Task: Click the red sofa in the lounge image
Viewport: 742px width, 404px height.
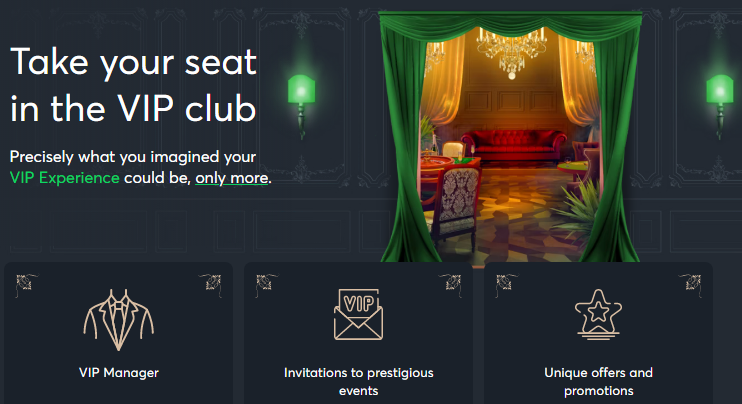Action: click(513, 145)
